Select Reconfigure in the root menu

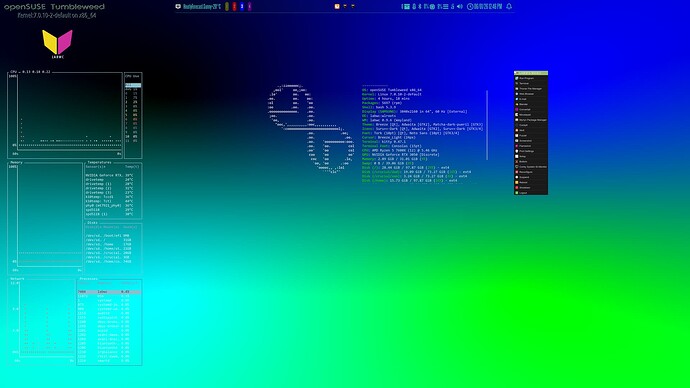(x=531, y=172)
